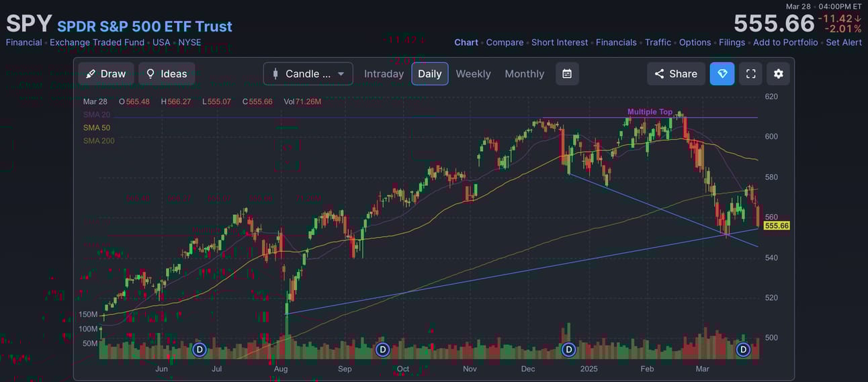Image resolution: width=868 pixels, height=382 pixels.
Task: Open the Compare link
Action: (x=505, y=42)
